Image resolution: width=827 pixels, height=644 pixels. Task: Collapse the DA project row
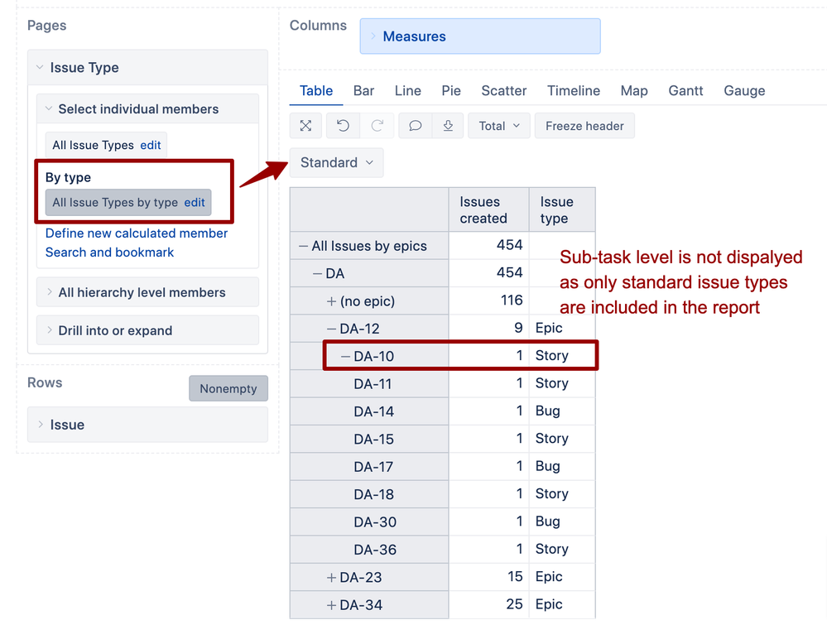(317, 274)
